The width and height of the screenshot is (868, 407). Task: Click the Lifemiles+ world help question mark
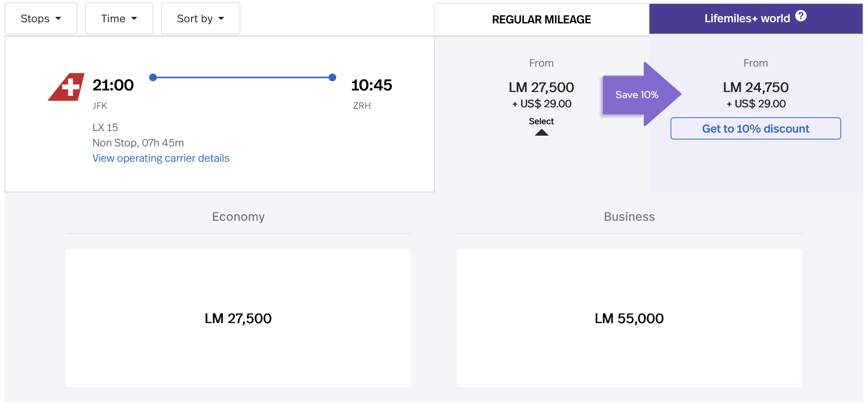(x=801, y=16)
